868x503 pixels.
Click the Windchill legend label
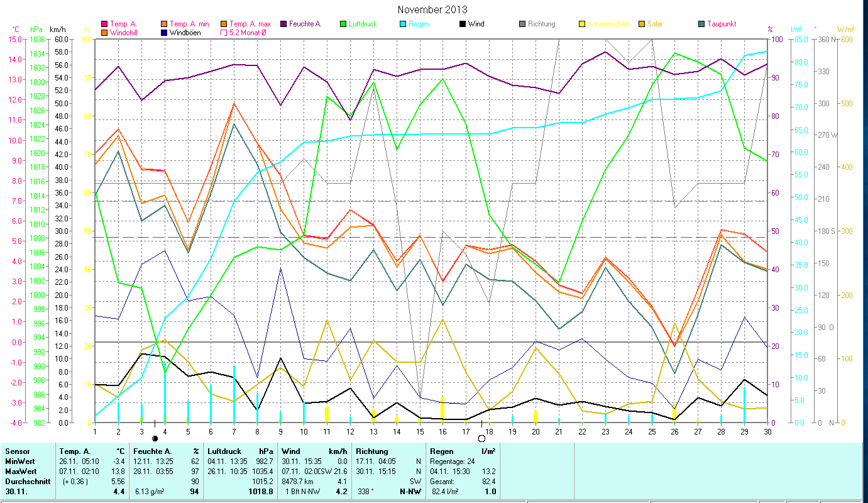124,32
